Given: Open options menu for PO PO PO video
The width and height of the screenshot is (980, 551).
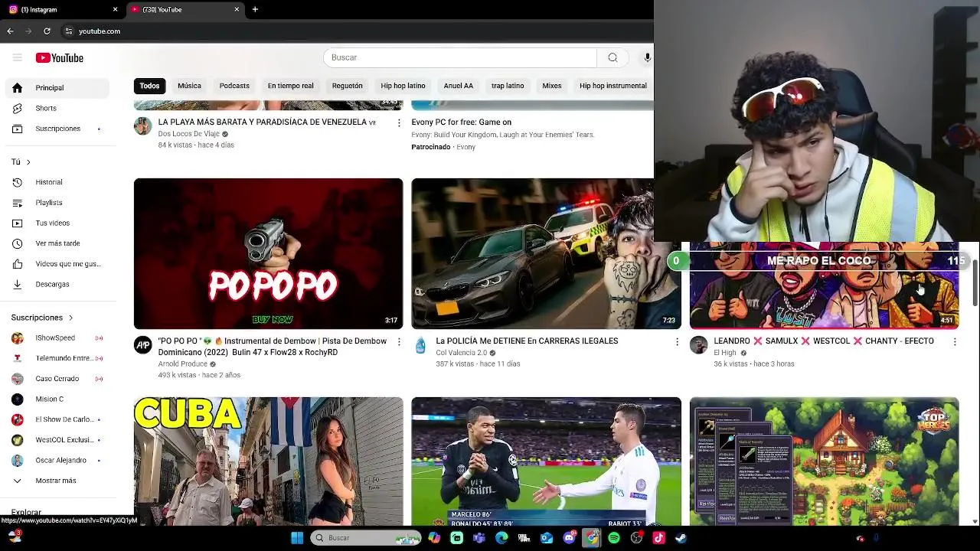Looking at the screenshot, I should point(398,341).
